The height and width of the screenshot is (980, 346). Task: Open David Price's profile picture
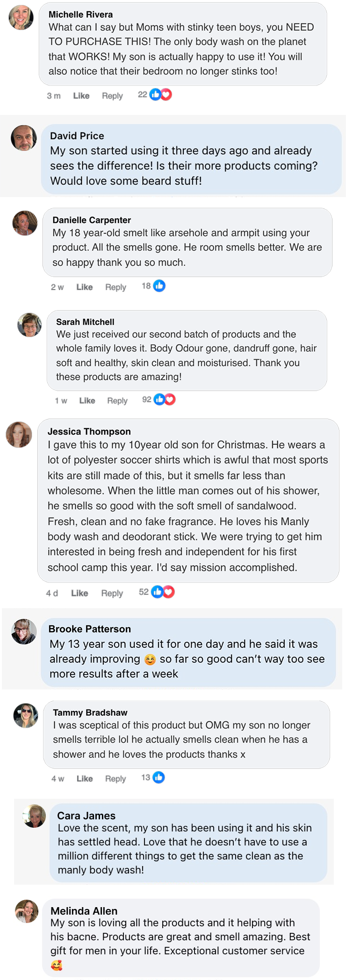coord(24,138)
